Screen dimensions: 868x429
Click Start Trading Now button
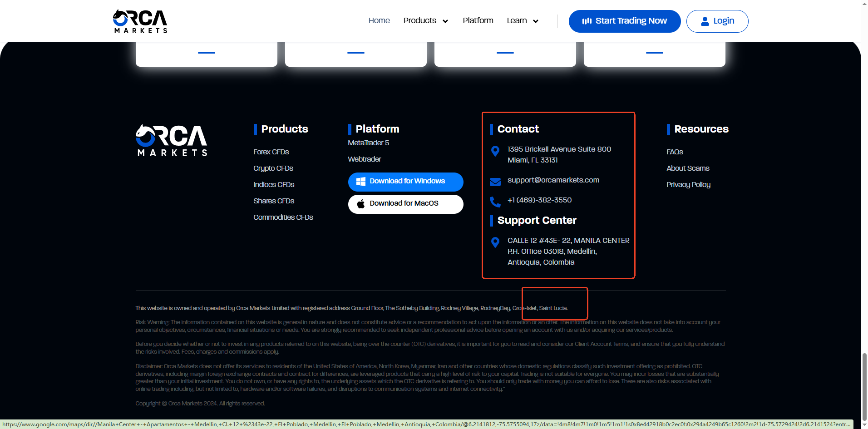625,21
